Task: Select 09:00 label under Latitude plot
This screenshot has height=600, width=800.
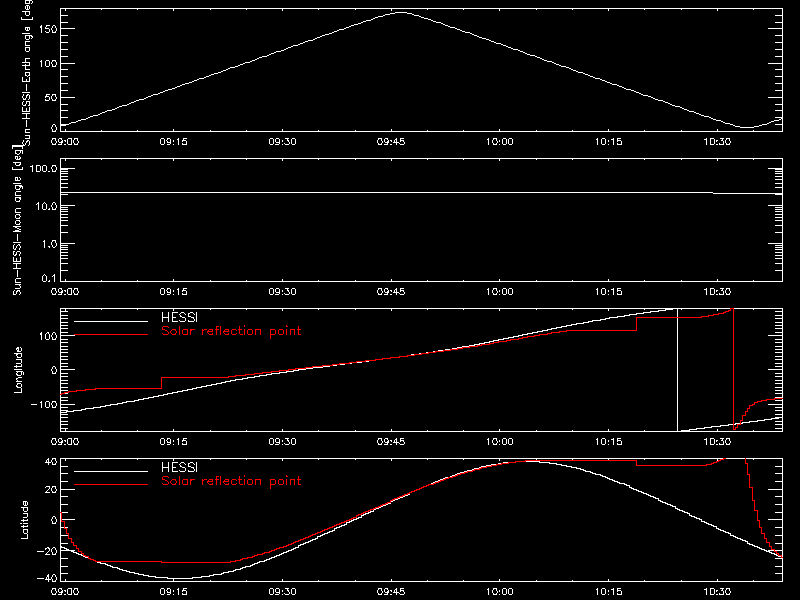Action: coord(65,591)
